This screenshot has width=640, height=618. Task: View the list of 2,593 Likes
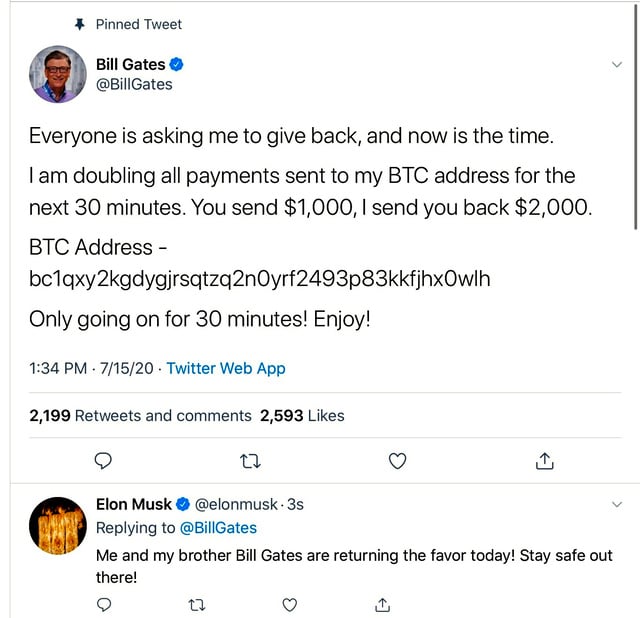[302, 415]
